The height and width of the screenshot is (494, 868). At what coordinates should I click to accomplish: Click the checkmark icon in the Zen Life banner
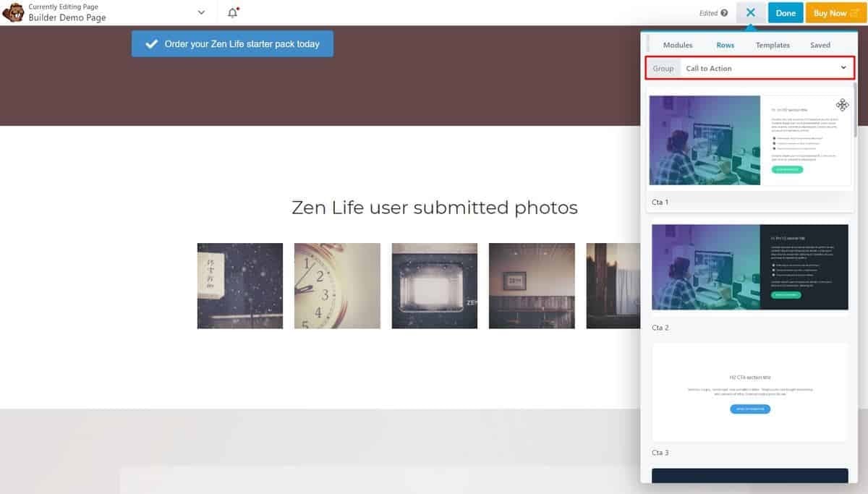(151, 43)
